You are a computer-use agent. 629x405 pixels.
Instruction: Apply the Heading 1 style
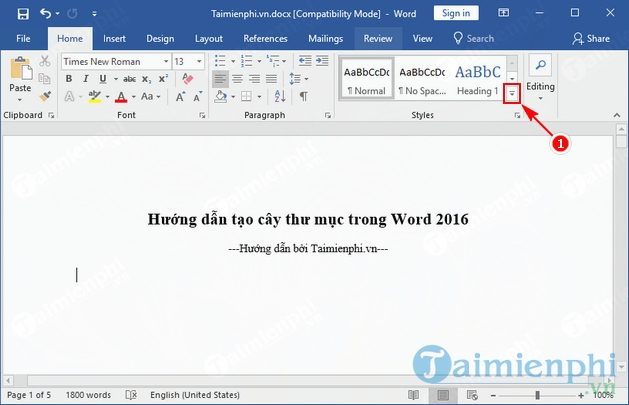tap(477, 79)
